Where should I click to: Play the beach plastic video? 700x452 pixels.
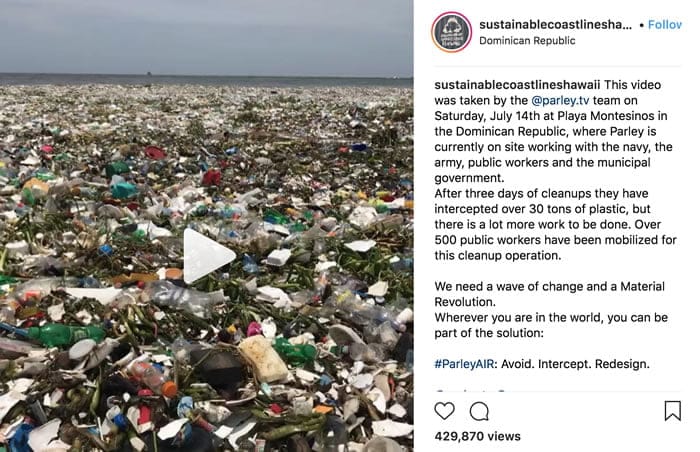[209, 256]
